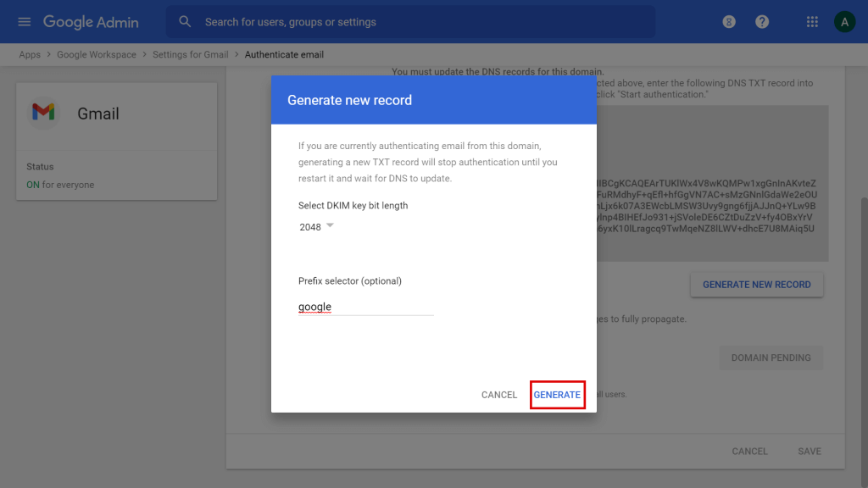Screen dimensions: 868x488
Task: Click CANCEL at the page bottom
Action: [749, 451]
